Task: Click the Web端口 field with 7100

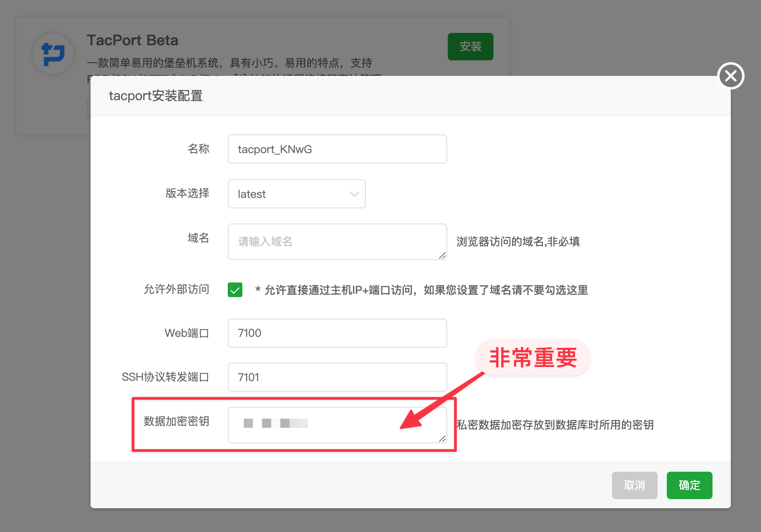Action: tap(338, 333)
